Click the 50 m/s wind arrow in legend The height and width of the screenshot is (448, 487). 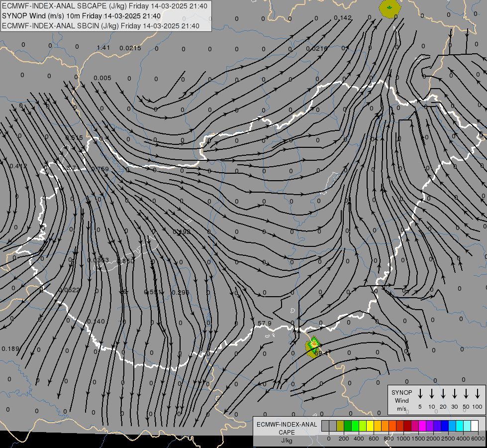pyautogui.click(x=466, y=394)
